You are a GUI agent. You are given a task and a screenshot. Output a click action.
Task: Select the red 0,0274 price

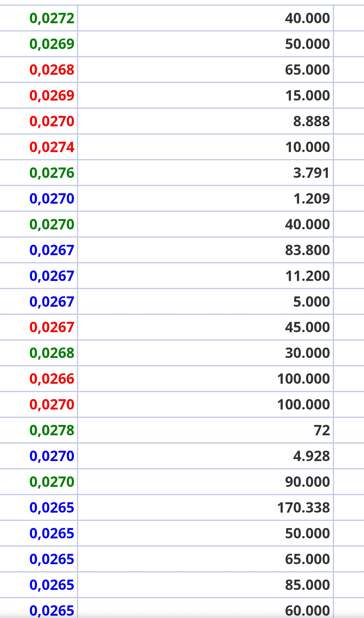point(52,147)
